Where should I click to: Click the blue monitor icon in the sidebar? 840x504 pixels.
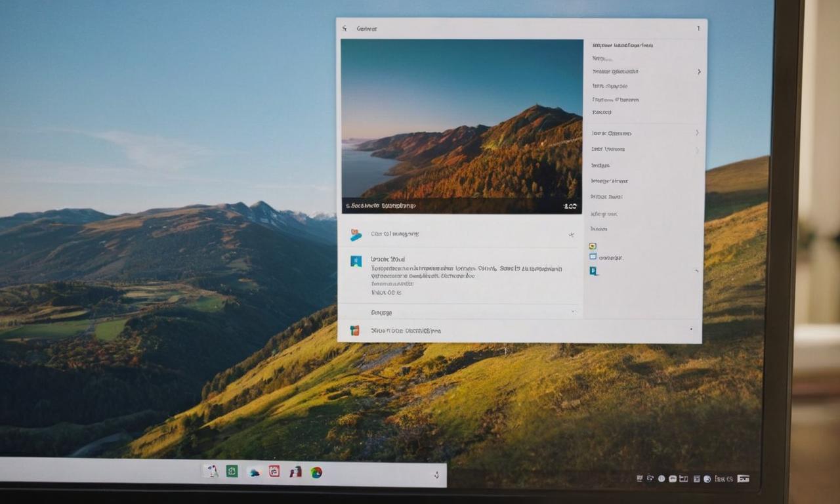(593, 257)
